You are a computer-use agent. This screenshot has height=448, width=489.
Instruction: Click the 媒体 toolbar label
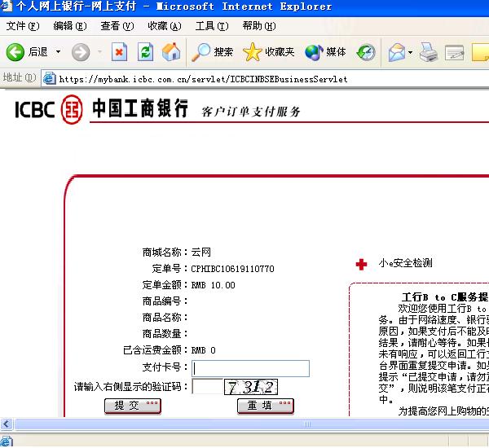[x=336, y=52]
